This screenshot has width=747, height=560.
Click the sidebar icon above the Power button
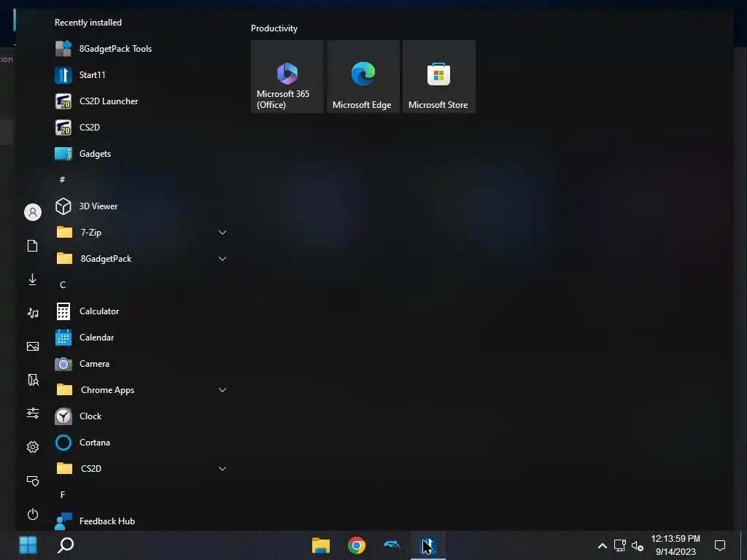pyautogui.click(x=33, y=481)
